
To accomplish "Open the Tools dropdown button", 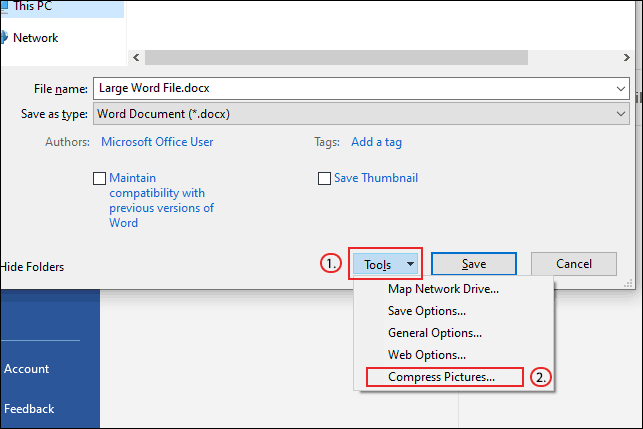I will point(385,265).
